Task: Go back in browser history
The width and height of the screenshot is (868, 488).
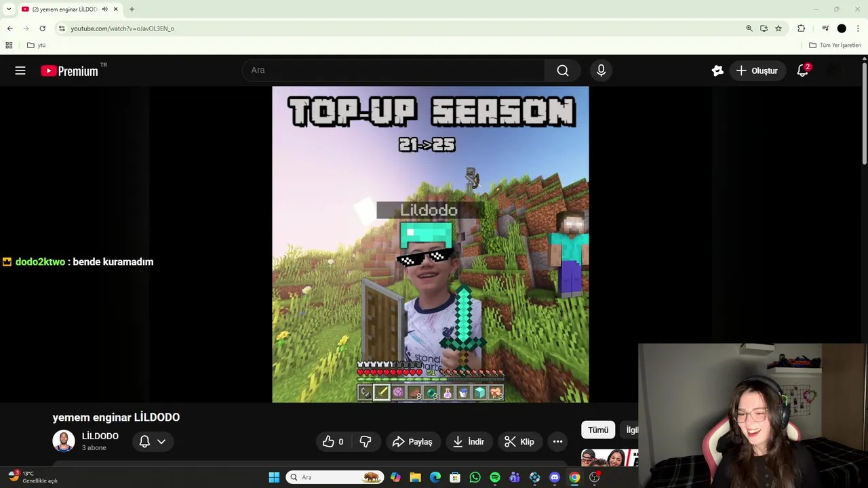Action: [9, 28]
